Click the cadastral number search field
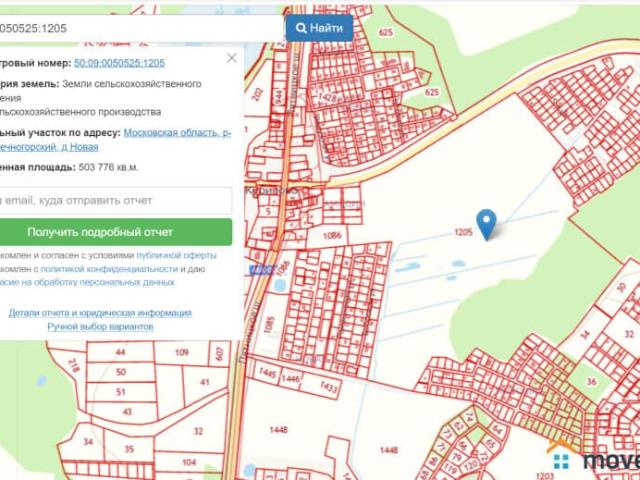The width and height of the screenshot is (640, 480). pos(140,28)
